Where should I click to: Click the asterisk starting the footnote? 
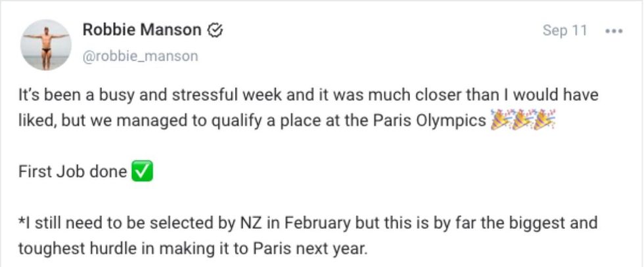(x=21, y=222)
